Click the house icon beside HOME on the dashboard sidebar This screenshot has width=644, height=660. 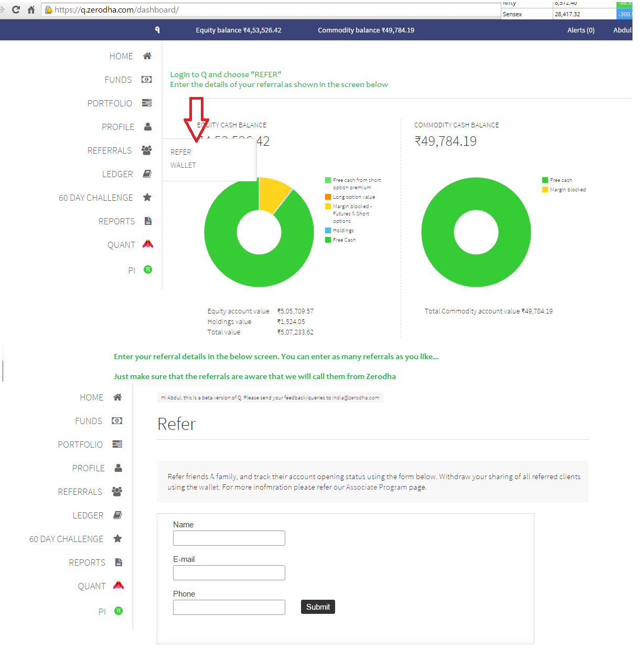coord(147,56)
